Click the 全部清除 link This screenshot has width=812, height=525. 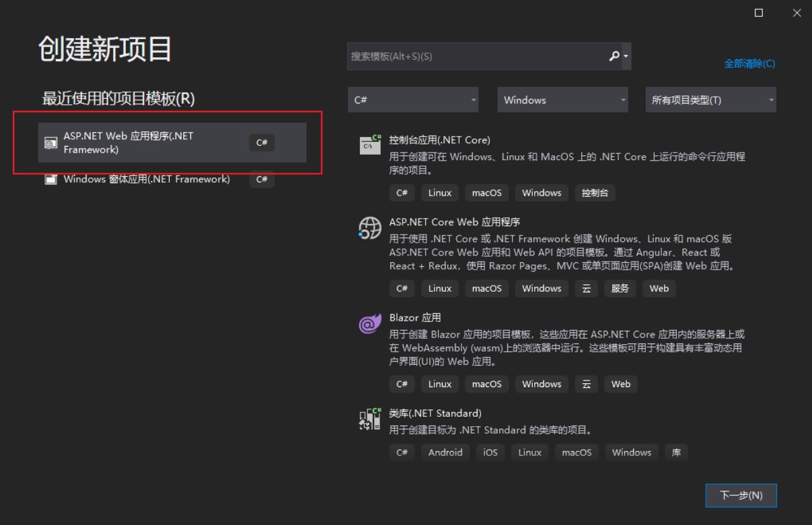(749, 64)
